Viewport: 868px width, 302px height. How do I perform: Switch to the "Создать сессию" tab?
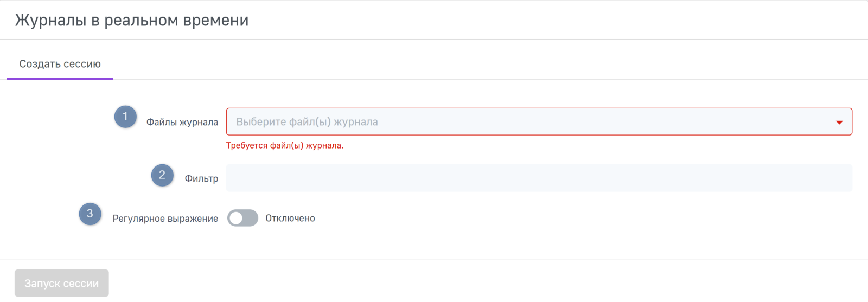pos(60,64)
